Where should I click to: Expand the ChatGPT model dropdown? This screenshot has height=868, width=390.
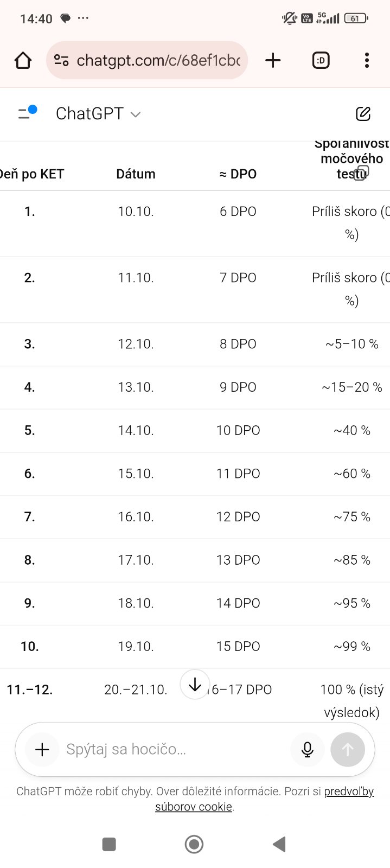tap(98, 114)
